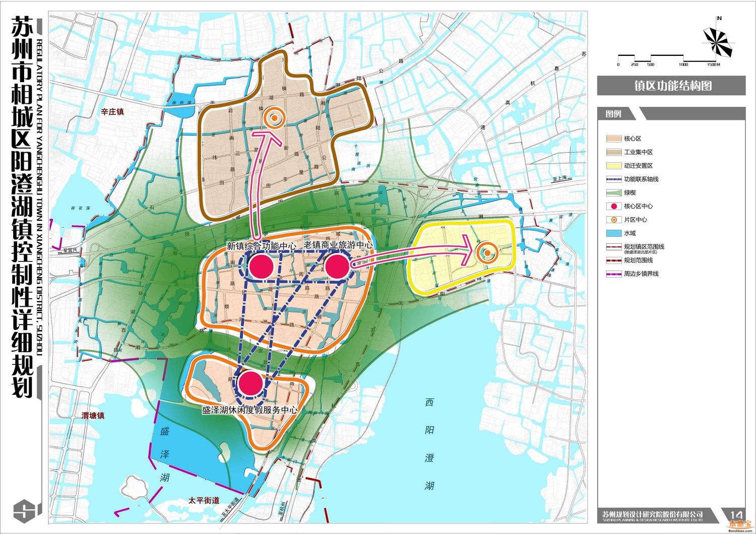The image size is (756, 534).
Task: Click the page number 14
Action: [x=736, y=515]
